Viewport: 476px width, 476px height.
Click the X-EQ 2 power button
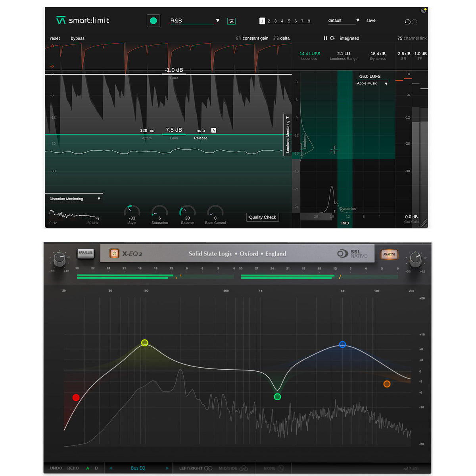point(114,253)
